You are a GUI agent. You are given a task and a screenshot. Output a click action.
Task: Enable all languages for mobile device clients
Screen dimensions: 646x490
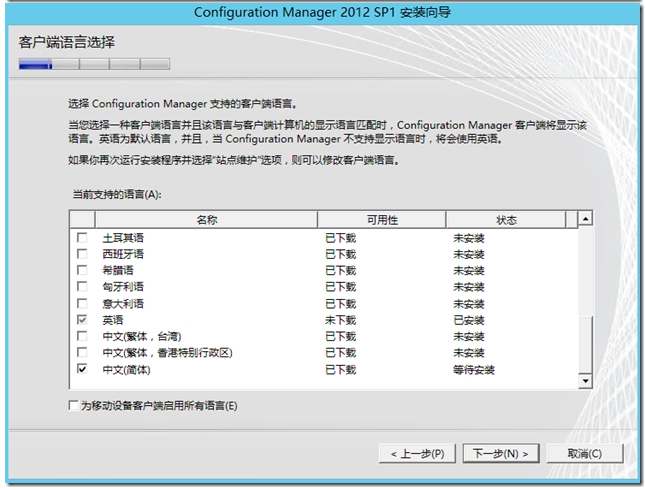click(73, 406)
